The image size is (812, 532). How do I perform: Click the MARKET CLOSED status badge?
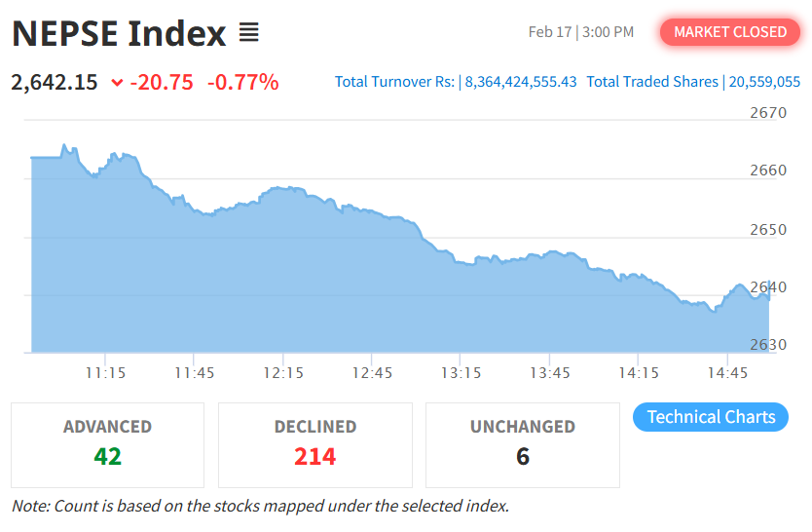[729, 32]
